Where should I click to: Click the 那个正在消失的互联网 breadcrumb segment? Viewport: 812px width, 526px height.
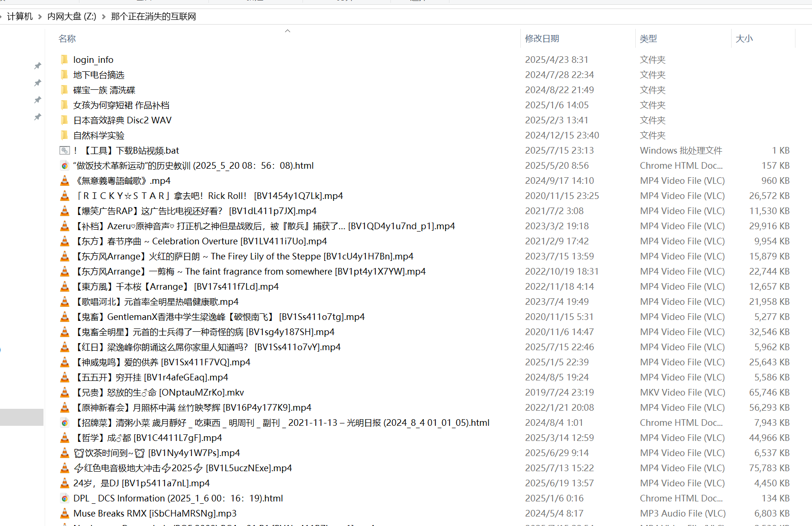(154, 17)
